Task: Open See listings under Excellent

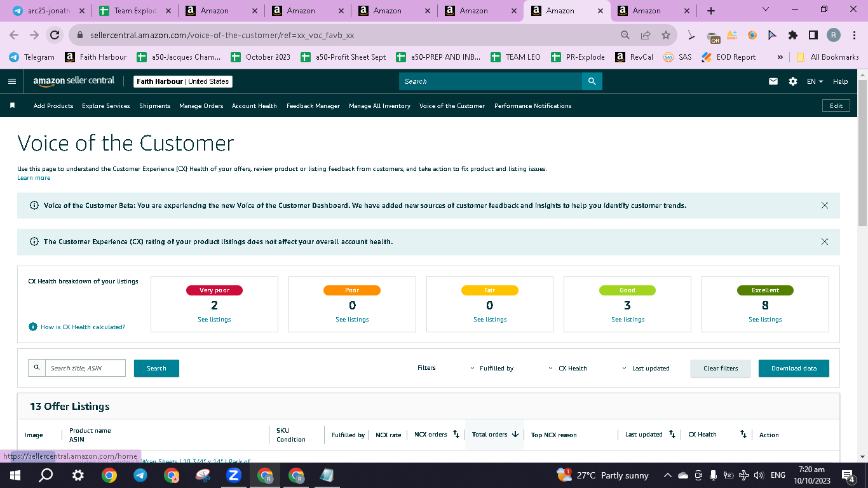Action: pyautogui.click(x=765, y=320)
